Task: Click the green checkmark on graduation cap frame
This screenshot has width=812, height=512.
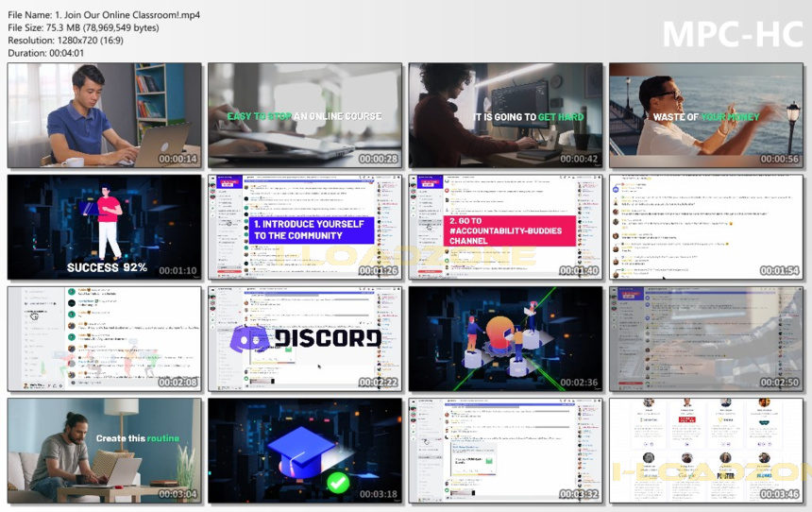Action: click(x=338, y=483)
